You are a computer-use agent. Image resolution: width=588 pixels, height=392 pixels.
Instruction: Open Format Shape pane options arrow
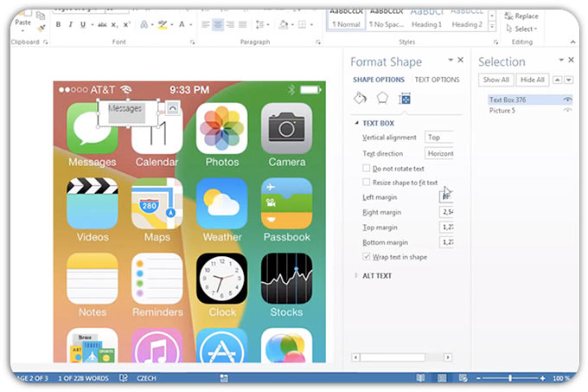(451, 60)
